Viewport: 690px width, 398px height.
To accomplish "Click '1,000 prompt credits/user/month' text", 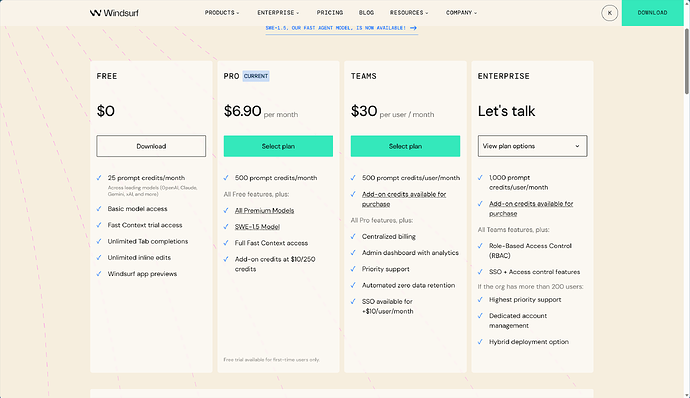I will [x=518, y=182].
